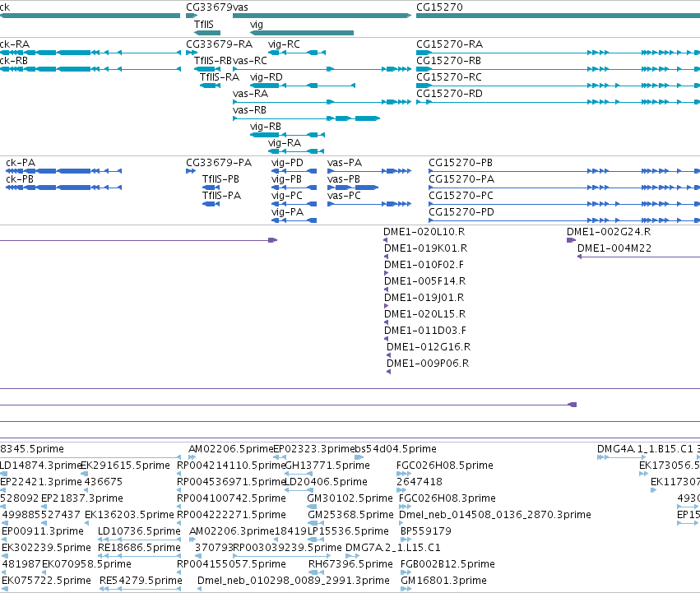Select the CG15270-RC transcript label

point(449,77)
